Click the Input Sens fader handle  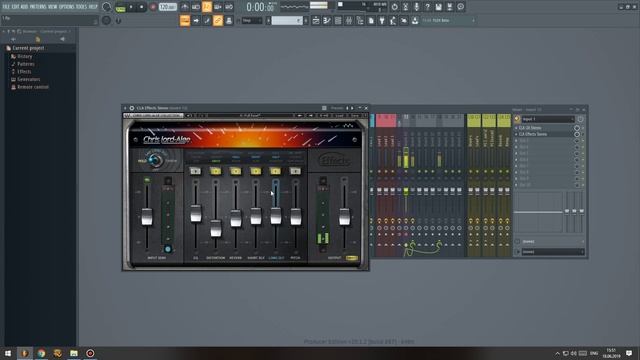point(147,217)
